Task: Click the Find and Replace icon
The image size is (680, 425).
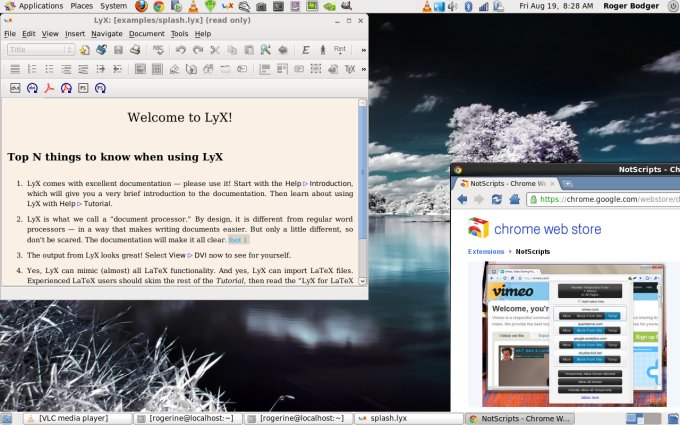Action: [264, 49]
